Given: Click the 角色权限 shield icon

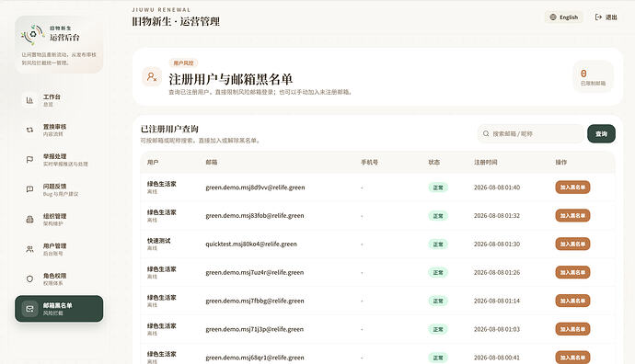Looking at the screenshot, I should coord(29,279).
